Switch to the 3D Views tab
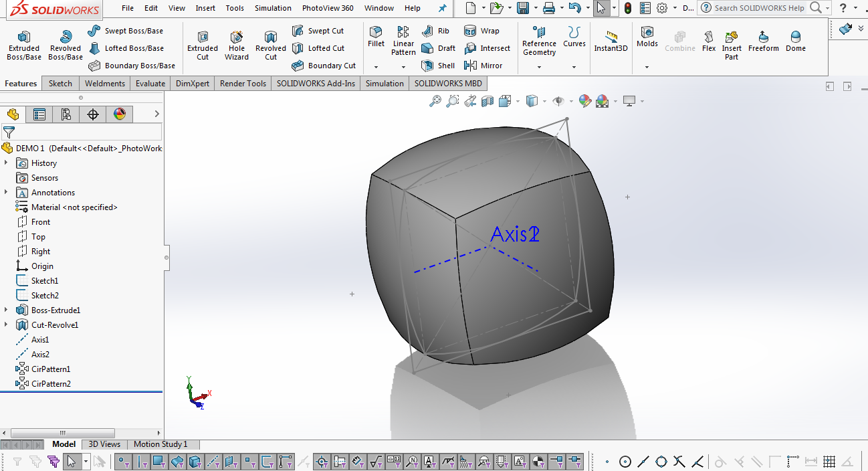 tap(104, 444)
